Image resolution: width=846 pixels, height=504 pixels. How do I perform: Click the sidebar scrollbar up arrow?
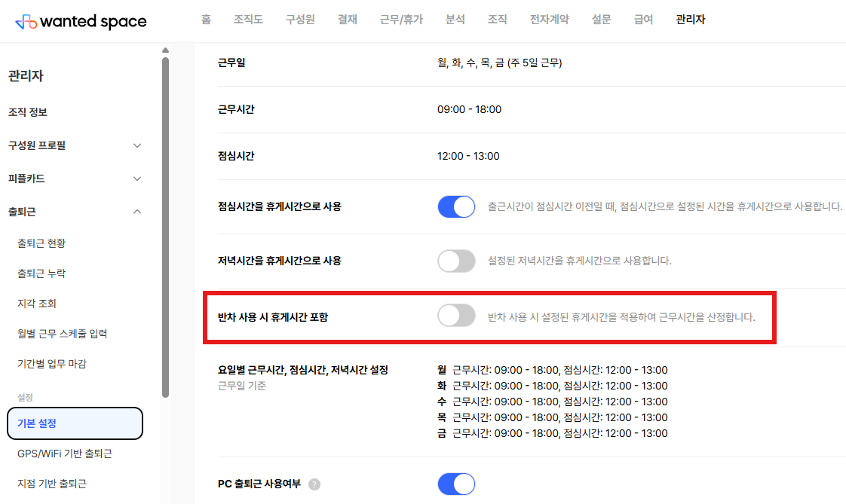[165, 50]
